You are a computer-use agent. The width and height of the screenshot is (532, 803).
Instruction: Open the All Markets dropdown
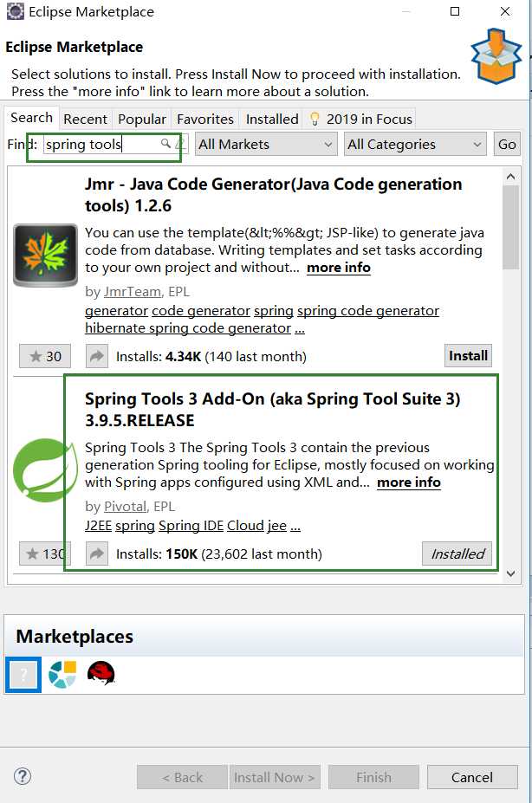266,145
